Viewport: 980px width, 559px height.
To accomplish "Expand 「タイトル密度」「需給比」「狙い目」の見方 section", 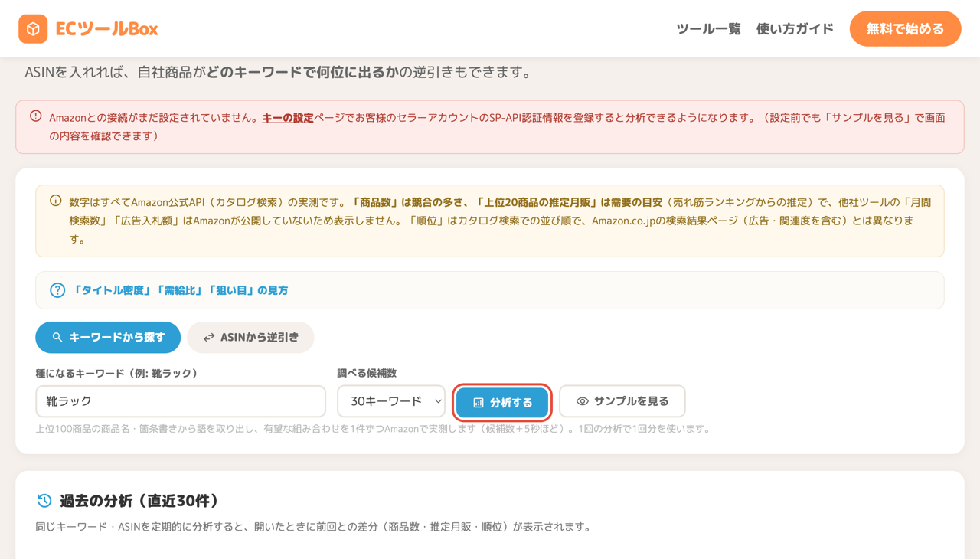I will pyautogui.click(x=489, y=290).
